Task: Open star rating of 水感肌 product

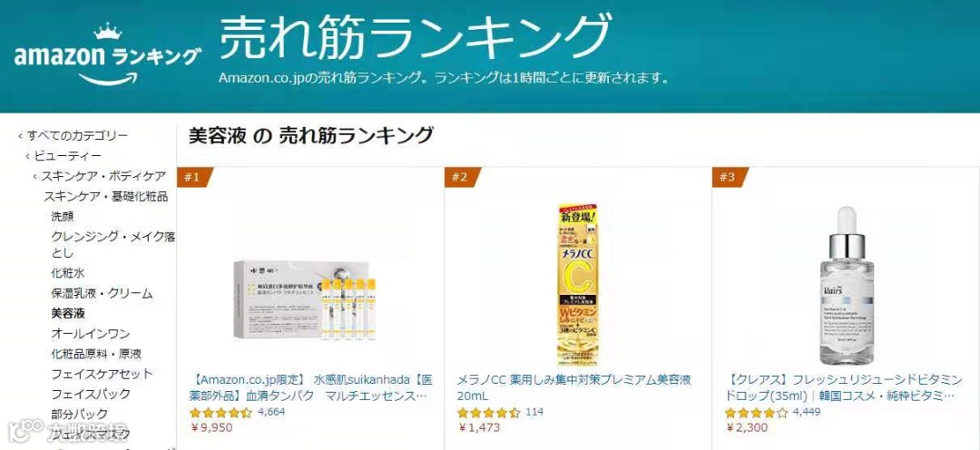Action: tap(220, 413)
